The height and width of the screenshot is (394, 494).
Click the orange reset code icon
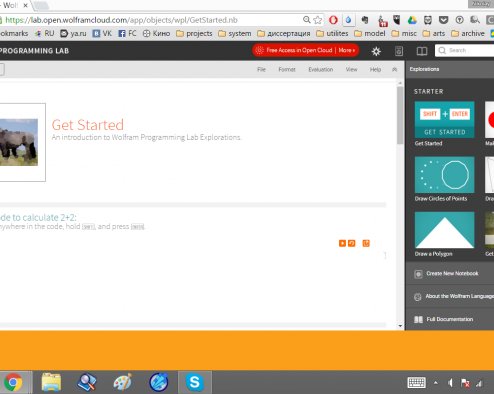352,243
